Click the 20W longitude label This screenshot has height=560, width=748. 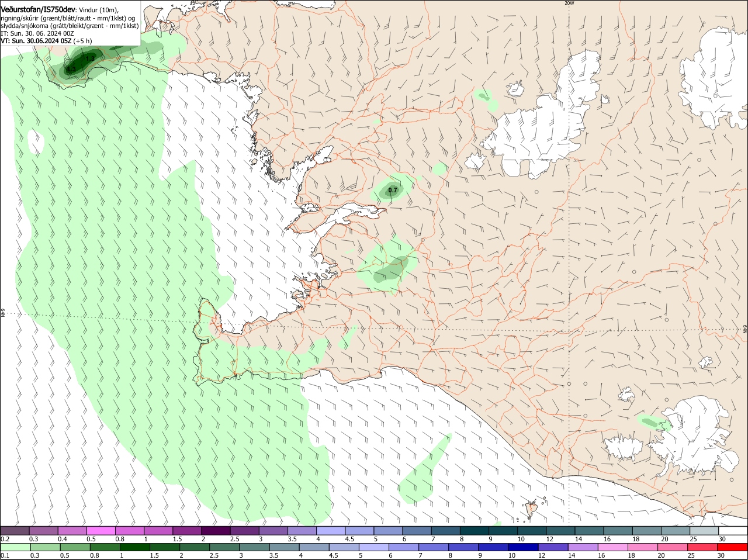pyautogui.click(x=569, y=3)
